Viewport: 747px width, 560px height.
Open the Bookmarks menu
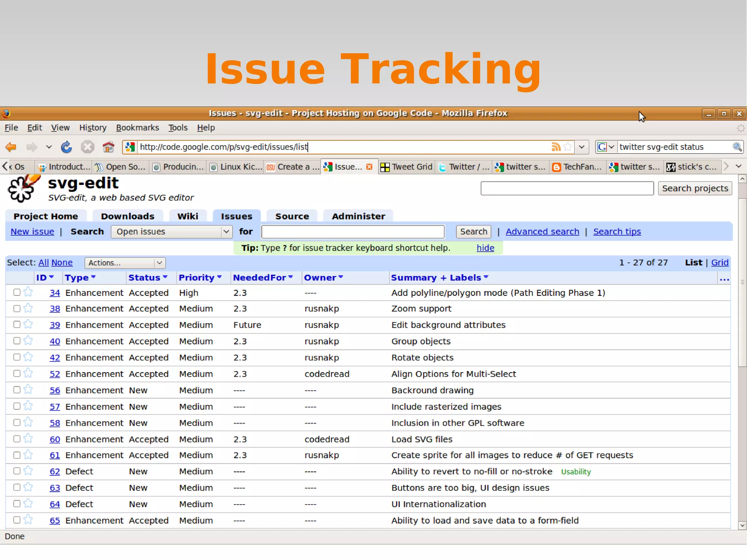click(137, 128)
